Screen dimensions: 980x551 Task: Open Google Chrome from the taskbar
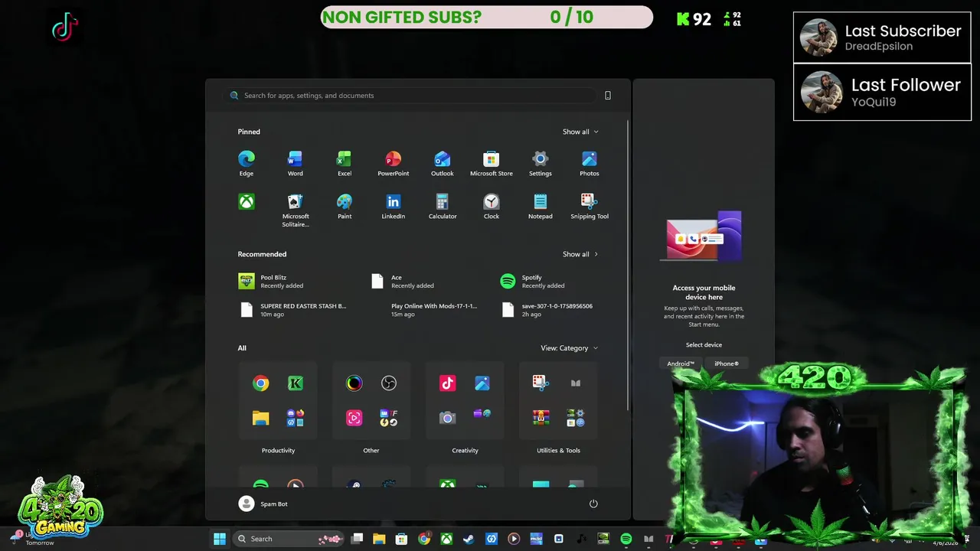coord(424,539)
